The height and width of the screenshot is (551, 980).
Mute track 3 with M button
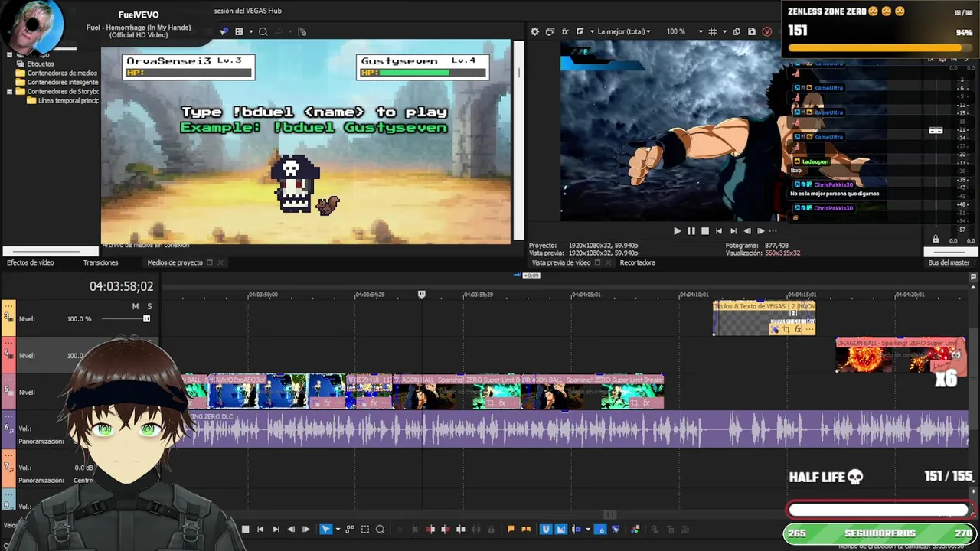click(x=136, y=306)
